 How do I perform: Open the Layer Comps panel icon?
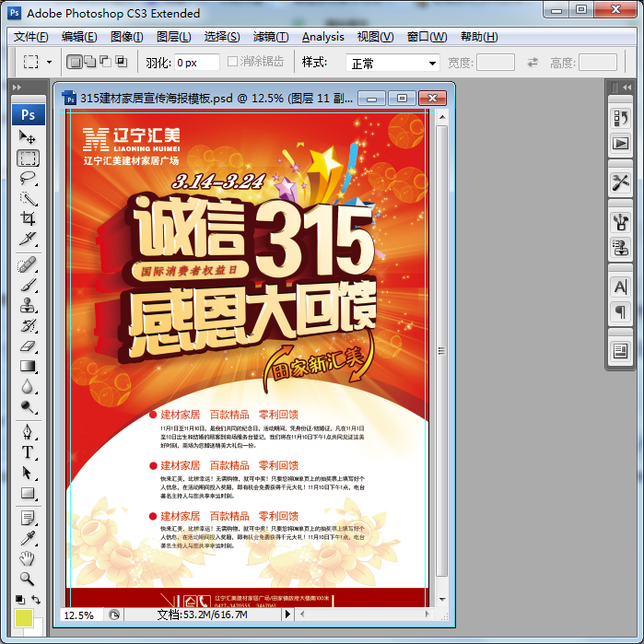(x=620, y=351)
